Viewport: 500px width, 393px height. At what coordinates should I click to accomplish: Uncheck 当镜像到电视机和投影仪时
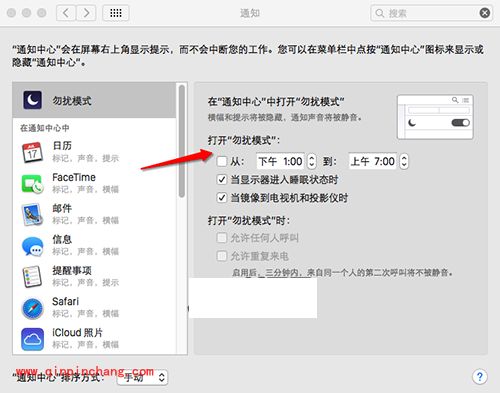click(x=222, y=198)
